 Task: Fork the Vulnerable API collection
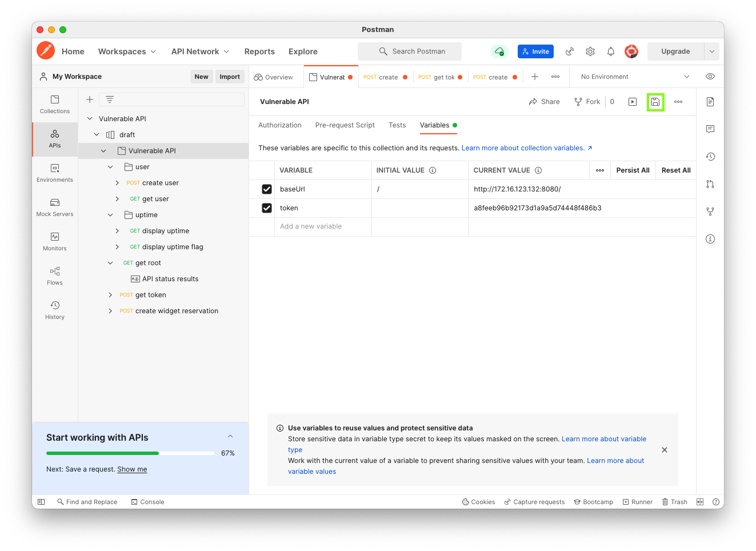point(587,102)
